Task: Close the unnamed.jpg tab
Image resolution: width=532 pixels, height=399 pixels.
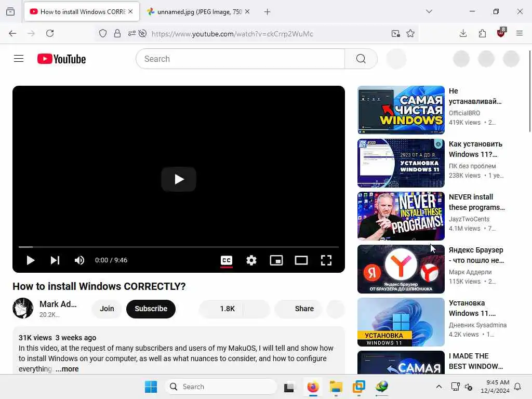Action: coord(247,11)
